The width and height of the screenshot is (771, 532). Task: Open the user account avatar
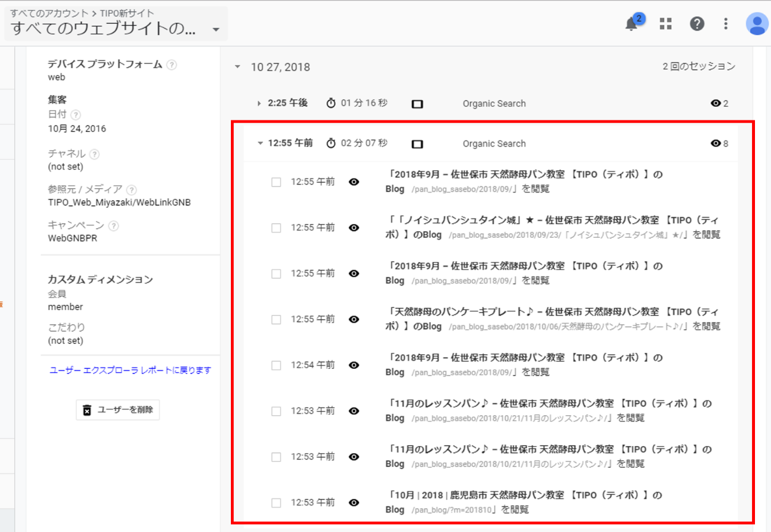[x=757, y=24]
